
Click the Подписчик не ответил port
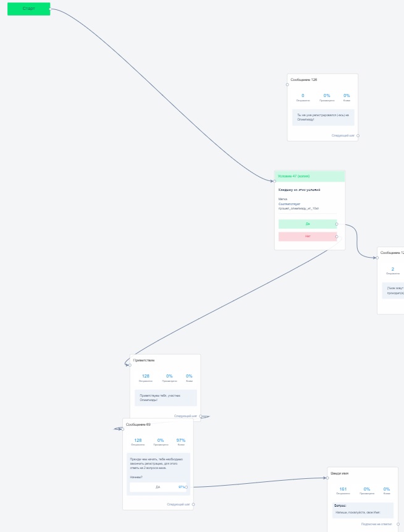[x=397, y=524]
